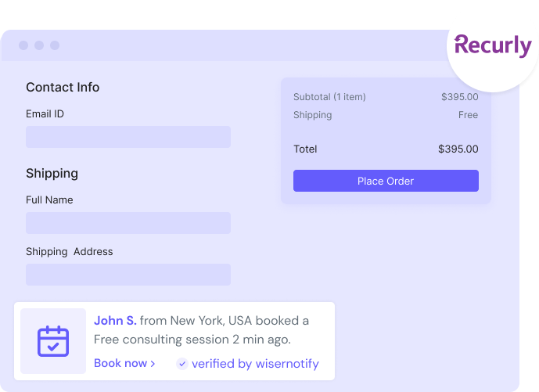This screenshot has height=392, width=539.
Task: Focus the Email ID input field
Action: pyautogui.click(x=128, y=137)
